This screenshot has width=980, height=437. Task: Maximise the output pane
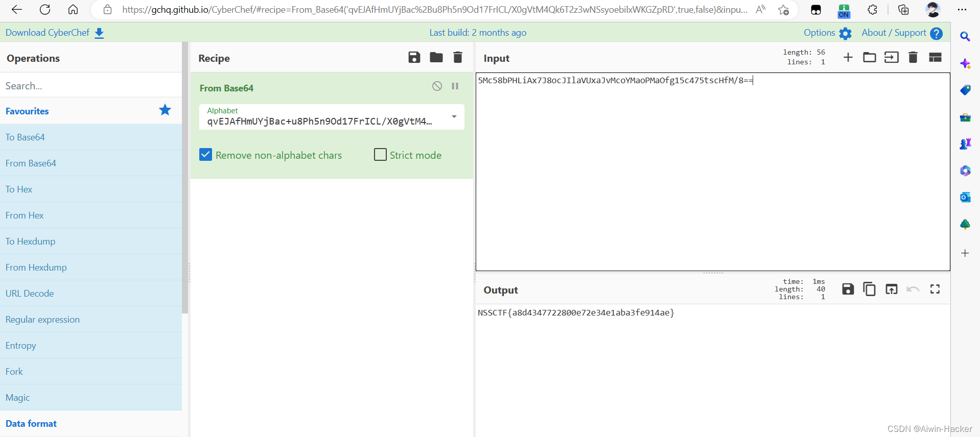pos(935,289)
